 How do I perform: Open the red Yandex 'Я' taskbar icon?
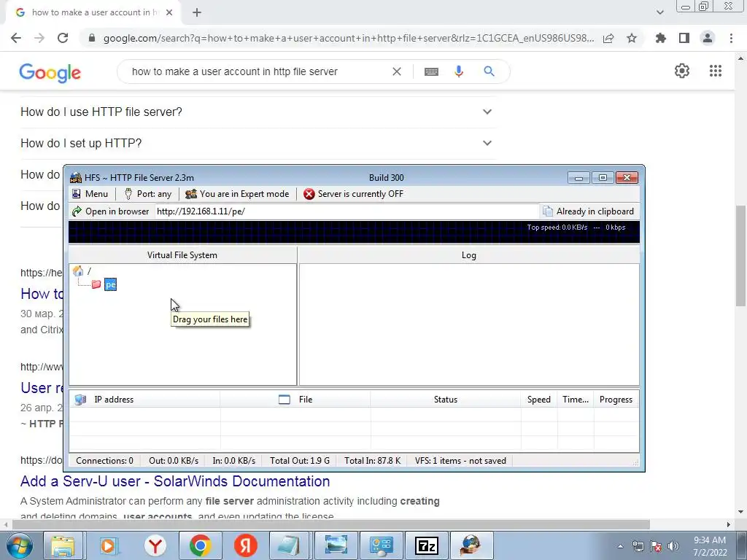click(245, 545)
